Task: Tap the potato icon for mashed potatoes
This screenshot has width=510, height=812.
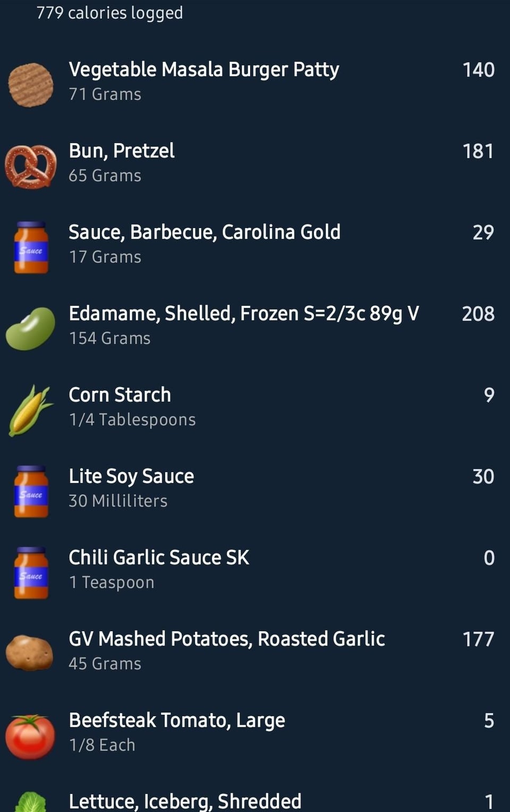Action: (x=30, y=652)
